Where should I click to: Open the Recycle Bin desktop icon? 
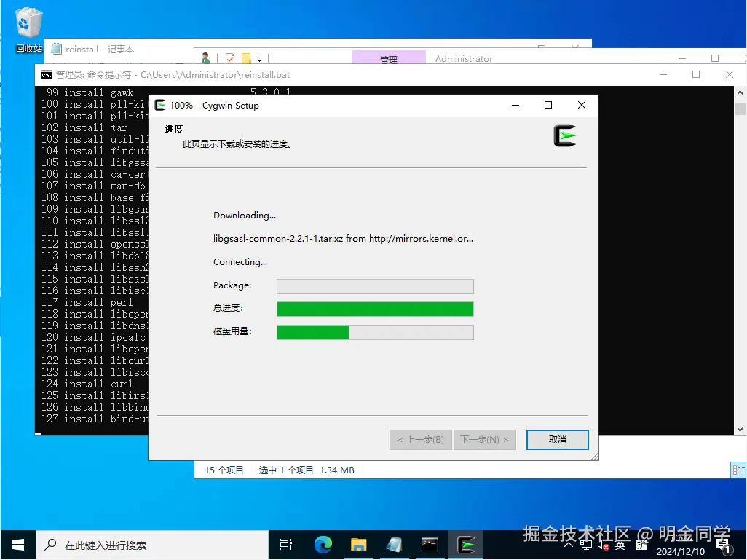tap(29, 29)
